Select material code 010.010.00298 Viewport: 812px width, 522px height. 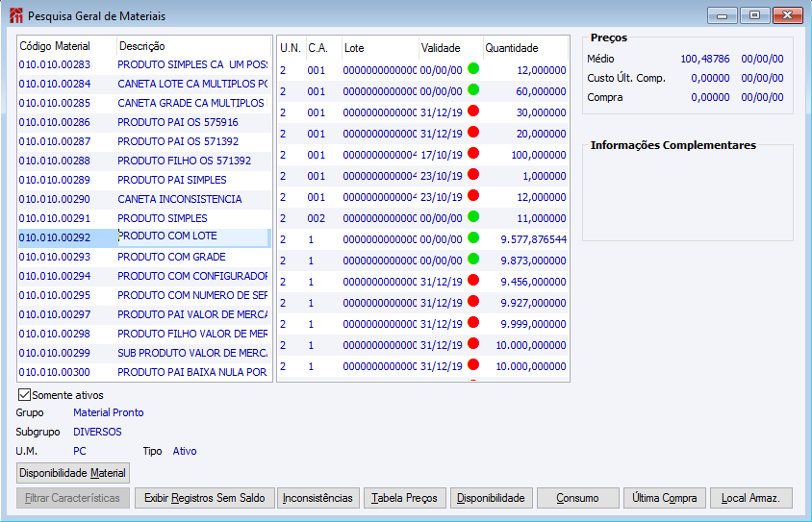[x=55, y=334]
